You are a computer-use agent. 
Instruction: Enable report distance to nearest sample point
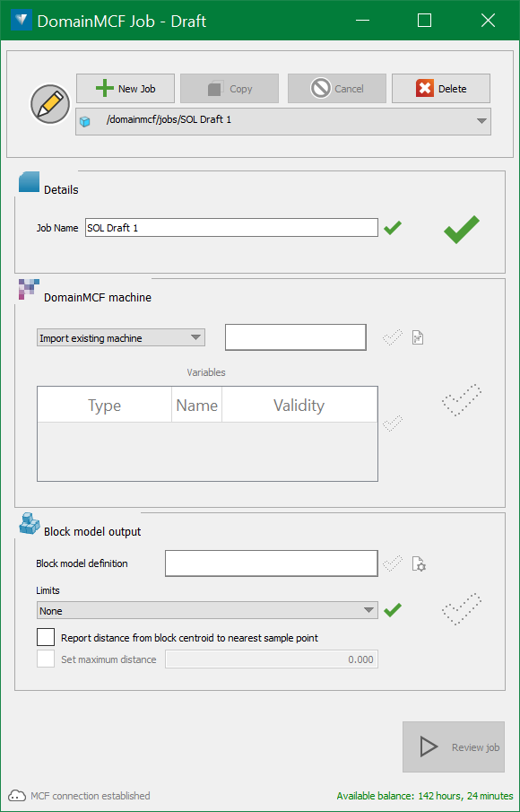tap(46, 637)
